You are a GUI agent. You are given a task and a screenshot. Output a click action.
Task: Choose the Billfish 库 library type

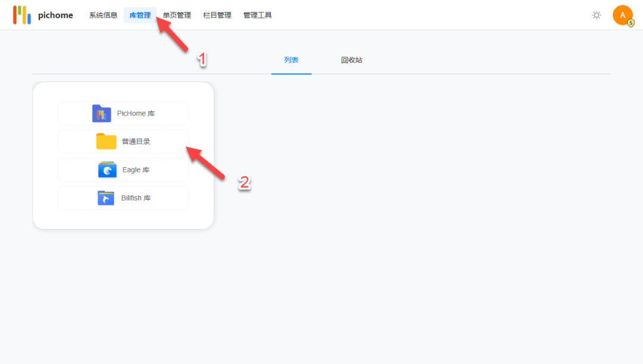click(123, 197)
